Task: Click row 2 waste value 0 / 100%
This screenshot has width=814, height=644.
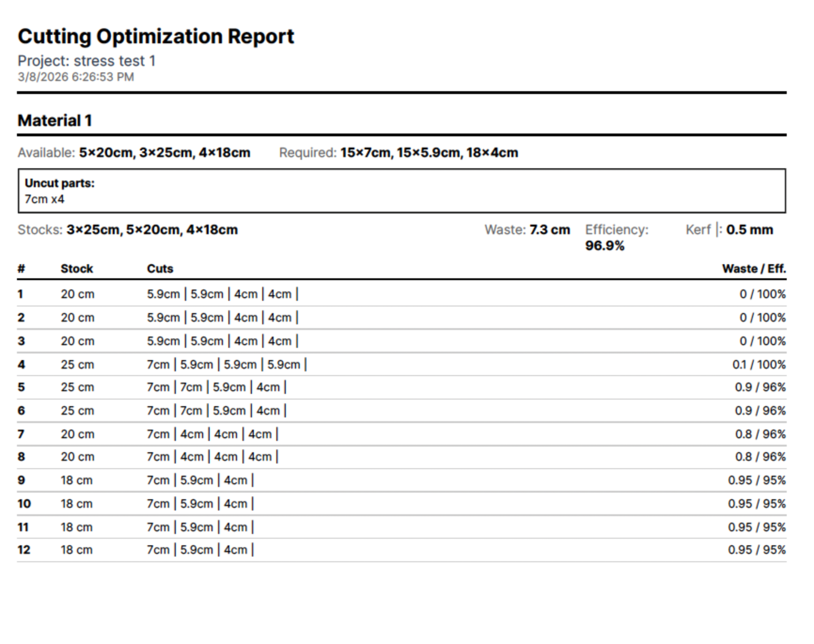Action: [x=762, y=318]
